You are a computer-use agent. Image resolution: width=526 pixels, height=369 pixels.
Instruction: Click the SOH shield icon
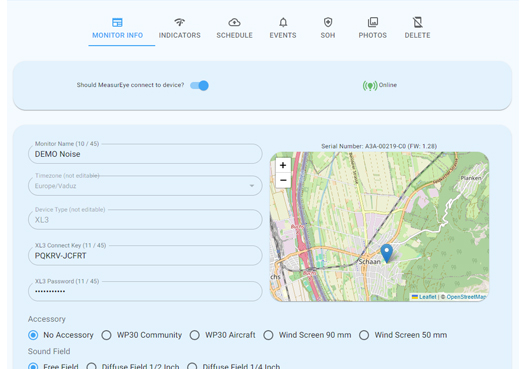[x=328, y=22]
